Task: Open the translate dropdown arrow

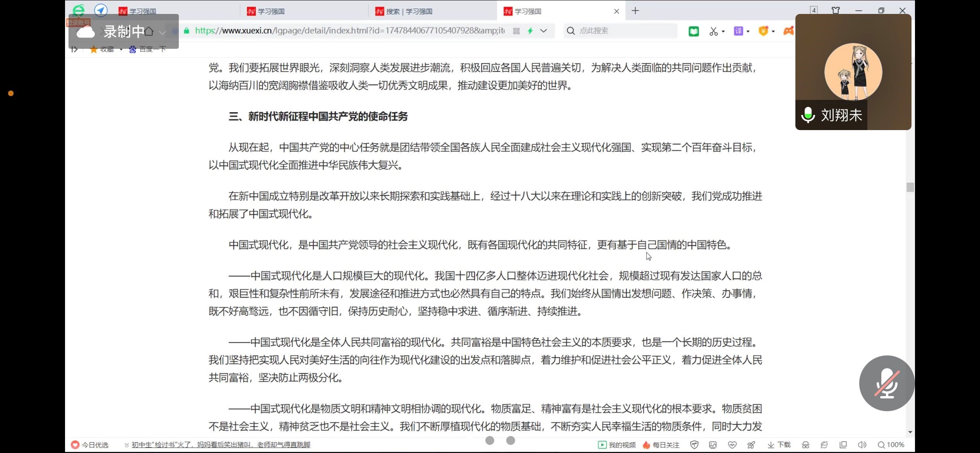Action: [748, 31]
